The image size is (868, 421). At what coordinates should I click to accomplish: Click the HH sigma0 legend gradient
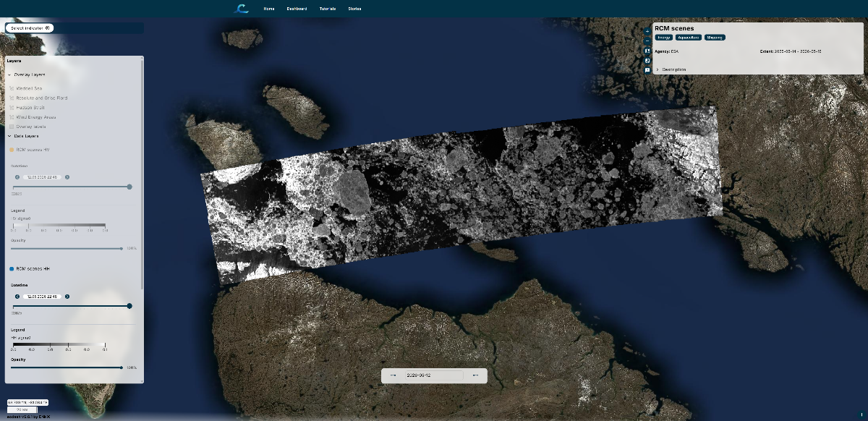[59, 344]
